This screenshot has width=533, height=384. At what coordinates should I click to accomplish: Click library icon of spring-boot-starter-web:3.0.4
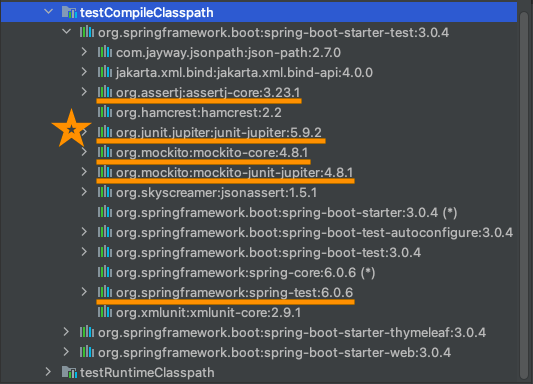(87, 352)
